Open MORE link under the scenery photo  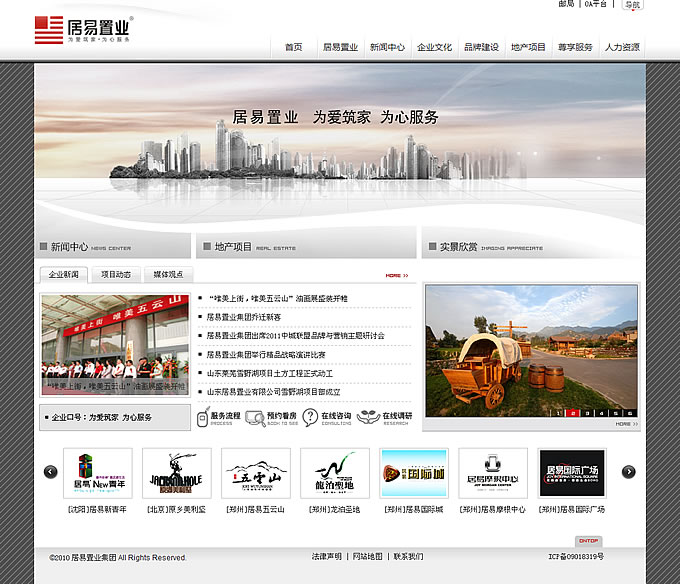(x=624, y=424)
